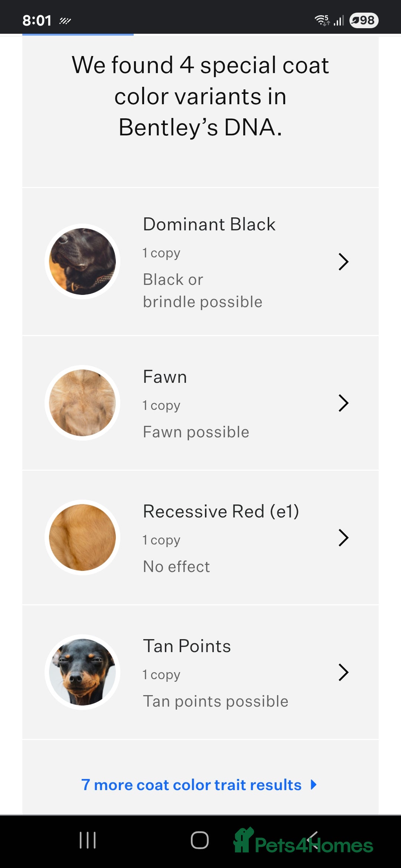Image resolution: width=401 pixels, height=868 pixels.
Task: Select the Fawn possible description
Action: pyautogui.click(x=196, y=432)
